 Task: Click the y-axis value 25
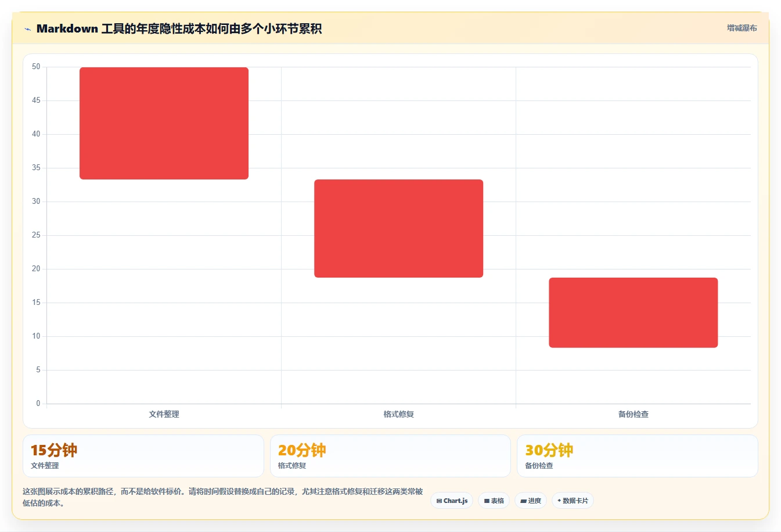tap(36, 235)
